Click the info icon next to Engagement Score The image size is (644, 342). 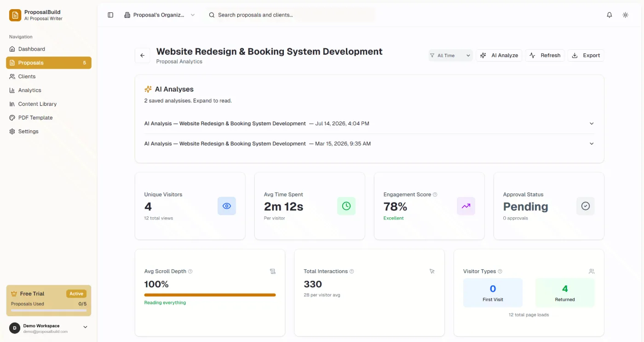pyautogui.click(x=435, y=195)
